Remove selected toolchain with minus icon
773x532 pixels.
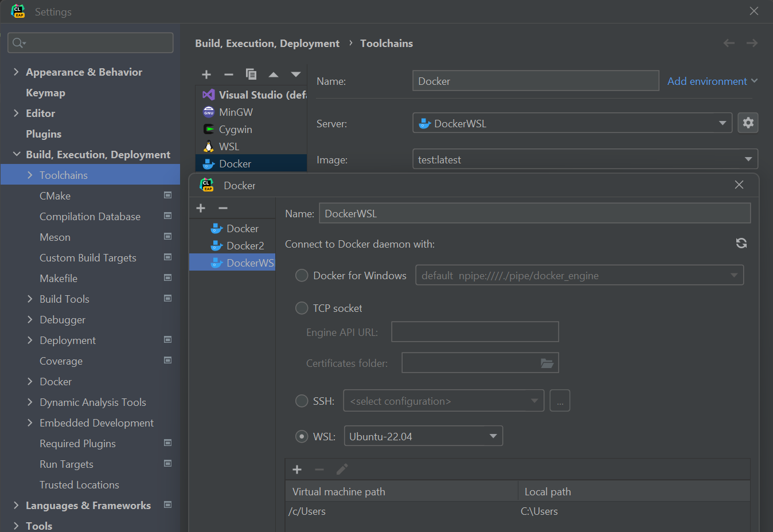(x=228, y=75)
